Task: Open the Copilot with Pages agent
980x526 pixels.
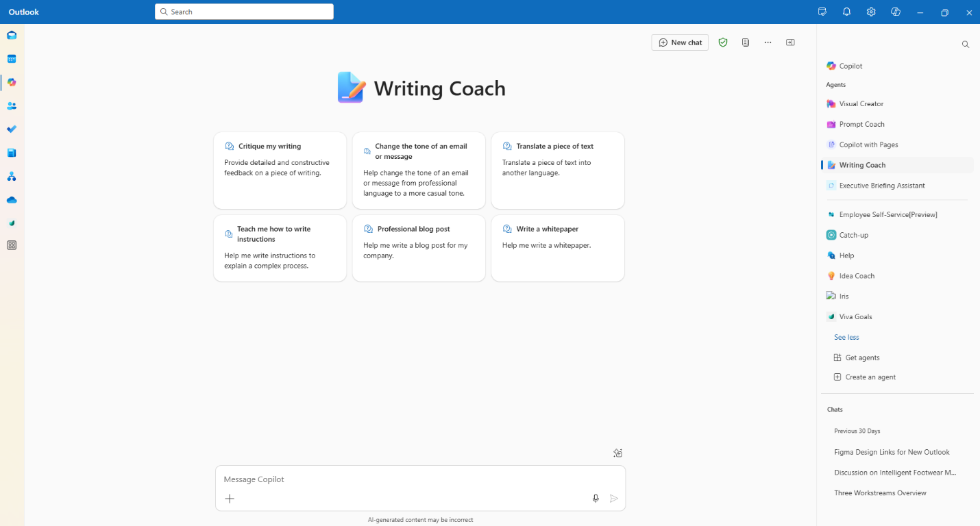Action: click(897, 145)
